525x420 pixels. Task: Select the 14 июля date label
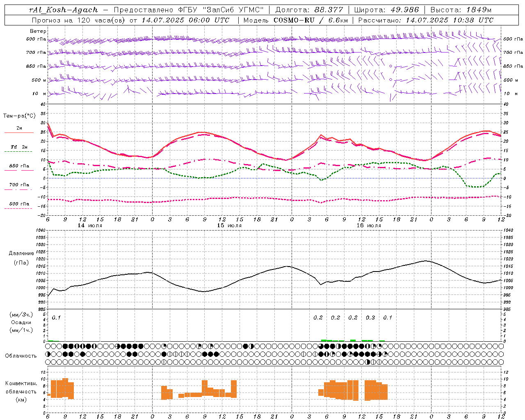coord(90,226)
